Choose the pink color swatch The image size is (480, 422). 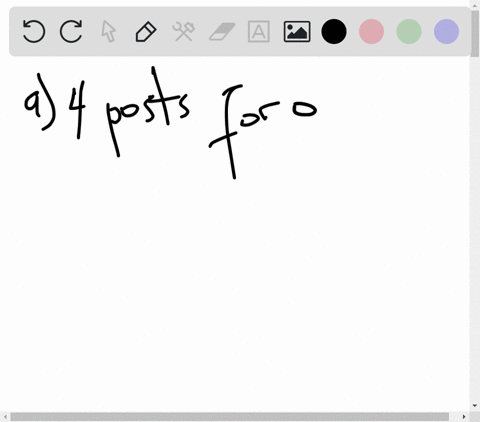(371, 31)
